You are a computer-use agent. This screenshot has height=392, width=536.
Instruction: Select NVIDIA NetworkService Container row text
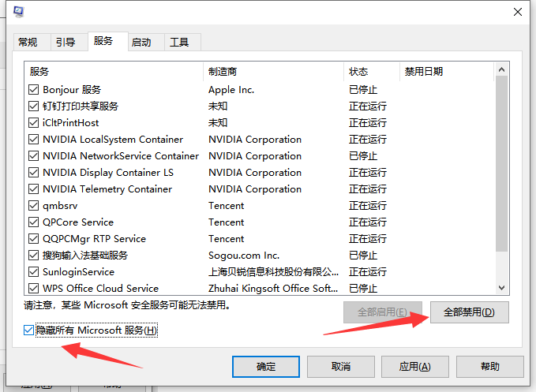(121, 155)
